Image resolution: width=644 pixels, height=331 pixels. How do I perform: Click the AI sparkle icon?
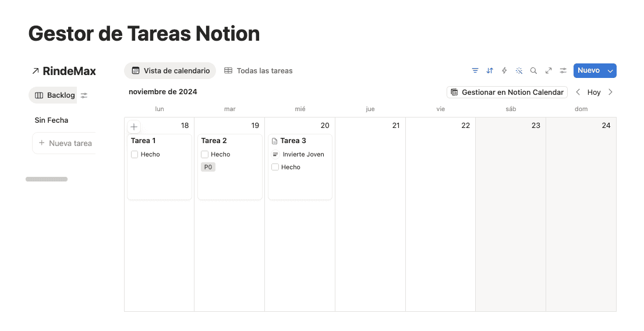coord(519,70)
